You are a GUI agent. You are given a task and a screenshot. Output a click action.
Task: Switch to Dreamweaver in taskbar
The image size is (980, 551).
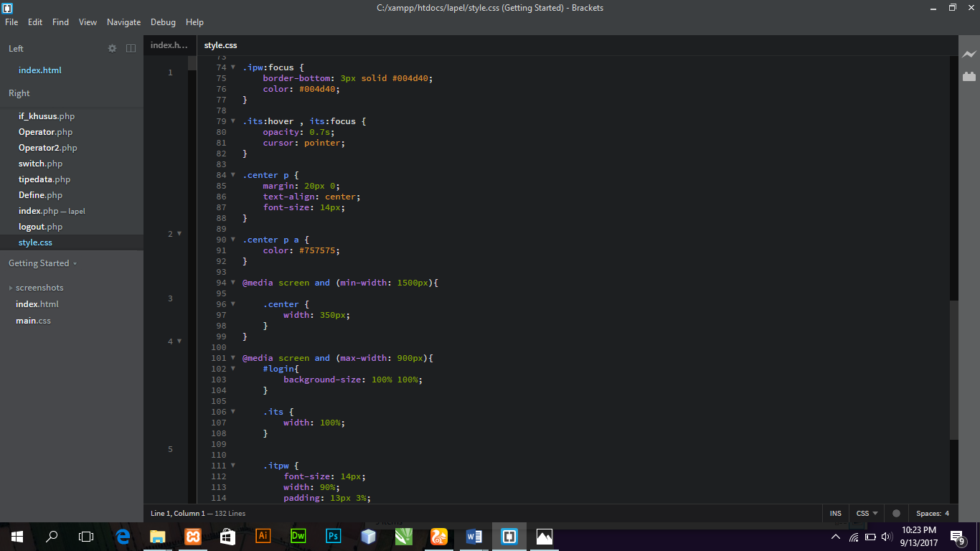click(x=298, y=537)
